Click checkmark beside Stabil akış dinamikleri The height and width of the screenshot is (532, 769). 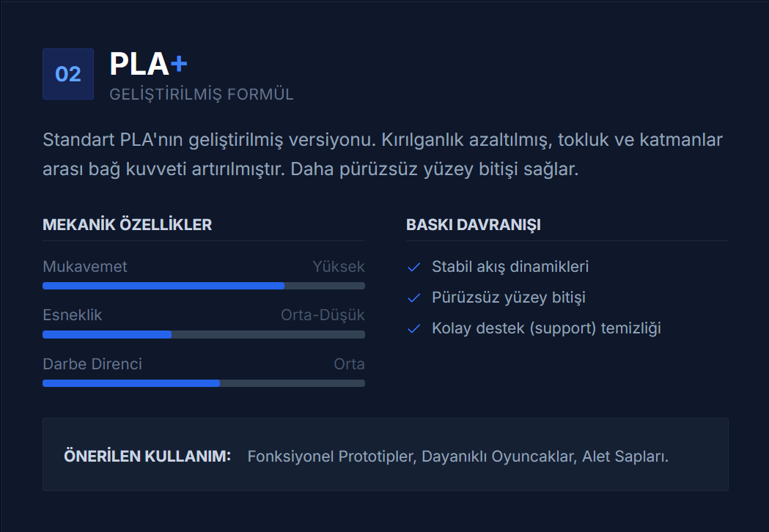pyautogui.click(x=413, y=267)
